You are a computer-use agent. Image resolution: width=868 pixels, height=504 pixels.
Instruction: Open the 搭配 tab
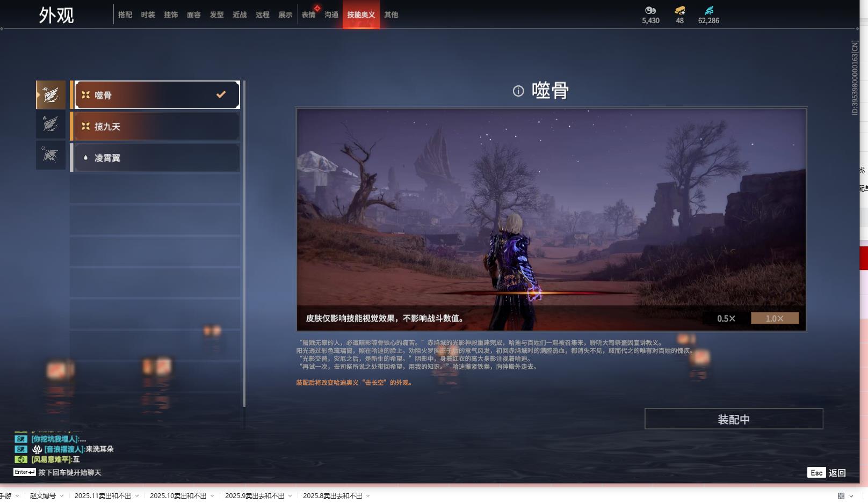[x=125, y=15]
